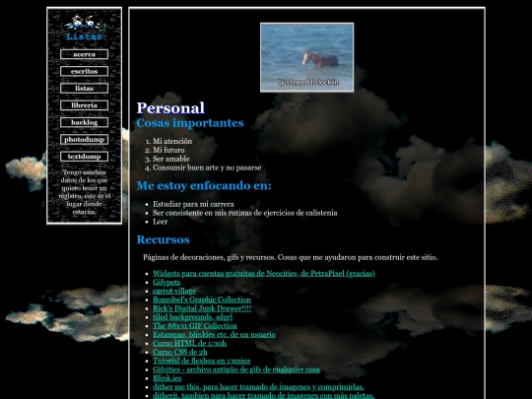Open the librería page

pyautogui.click(x=84, y=105)
